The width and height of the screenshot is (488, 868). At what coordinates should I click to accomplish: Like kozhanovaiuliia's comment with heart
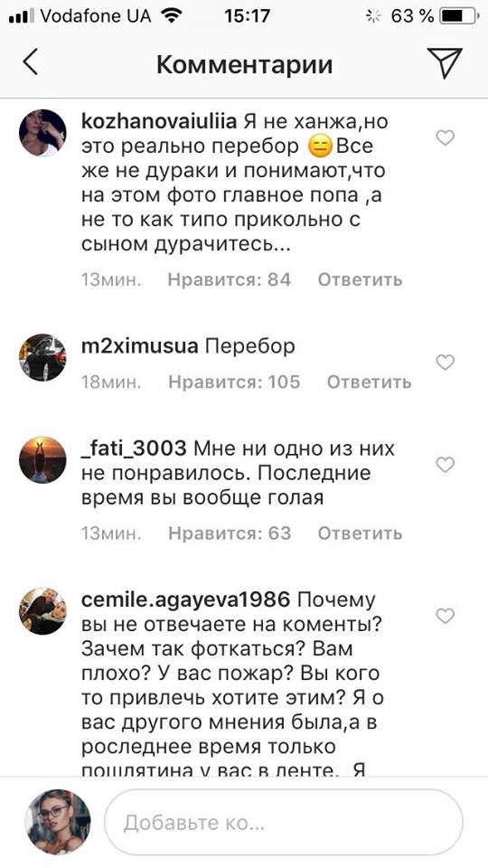(x=445, y=137)
